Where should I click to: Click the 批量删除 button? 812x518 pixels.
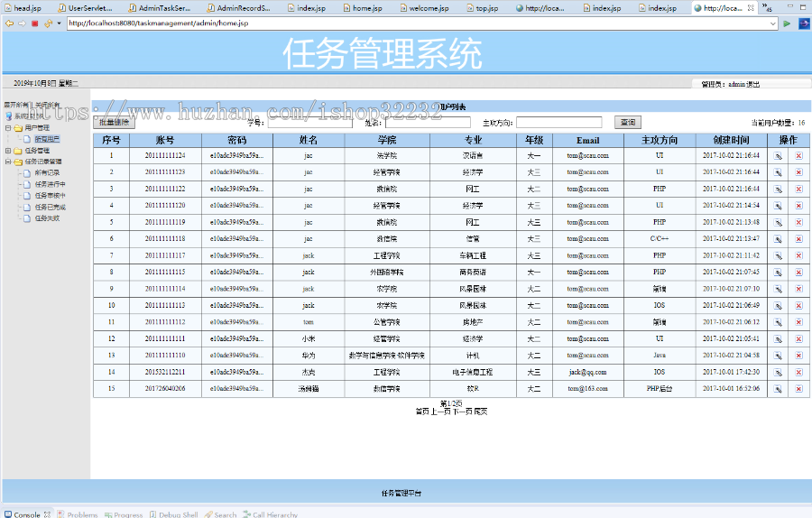tap(114, 122)
